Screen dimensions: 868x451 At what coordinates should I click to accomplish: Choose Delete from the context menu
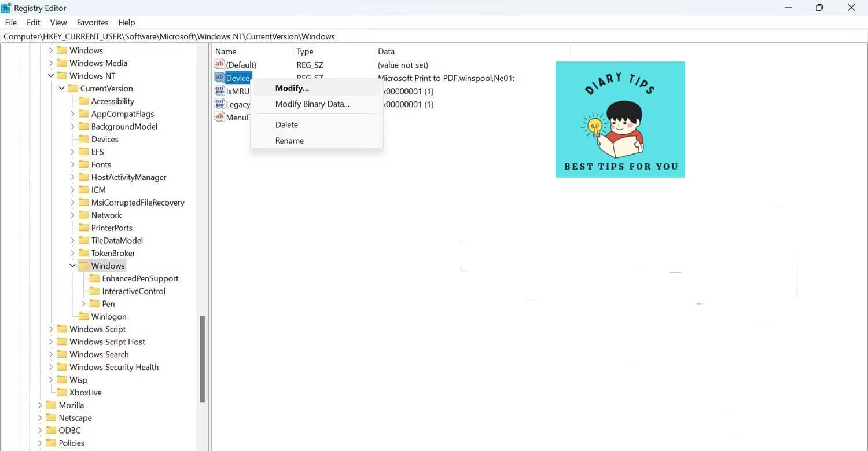point(317,124)
